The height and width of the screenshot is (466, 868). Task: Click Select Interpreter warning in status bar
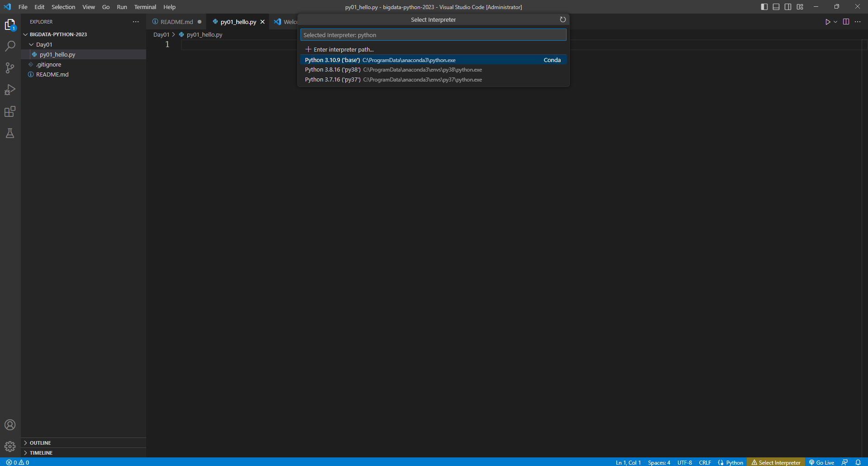click(776, 462)
